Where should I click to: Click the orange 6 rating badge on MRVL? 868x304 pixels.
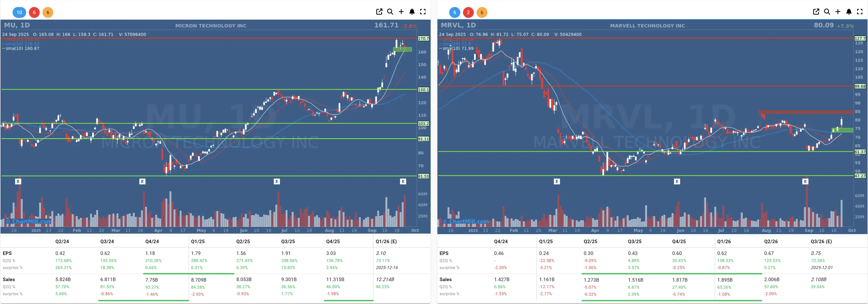click(x=482, y=13)
